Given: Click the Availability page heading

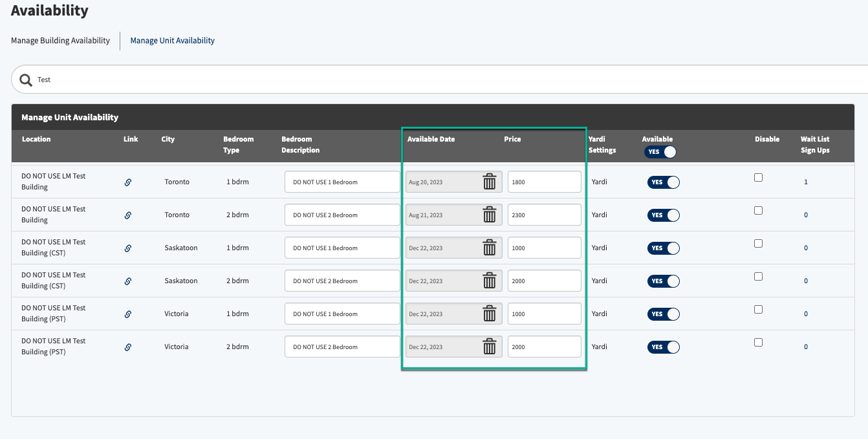Looking at the screenshot, I should pyautogui.click(x=50, y=10).
